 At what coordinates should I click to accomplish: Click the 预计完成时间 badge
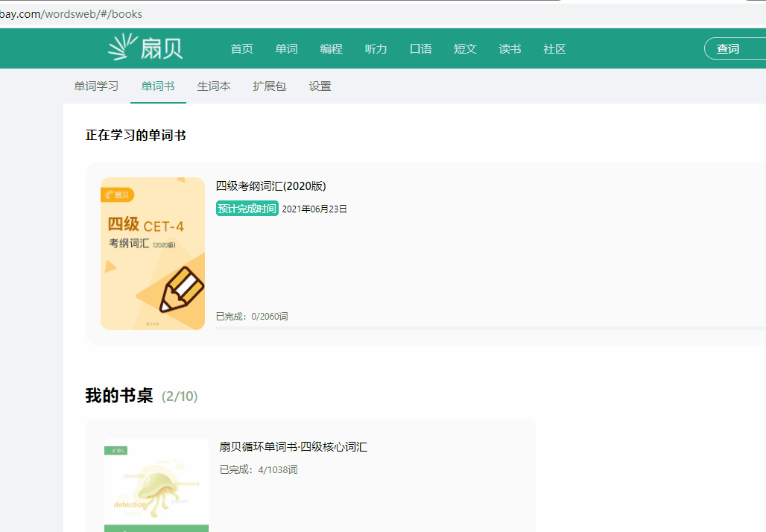pos(247,209)
